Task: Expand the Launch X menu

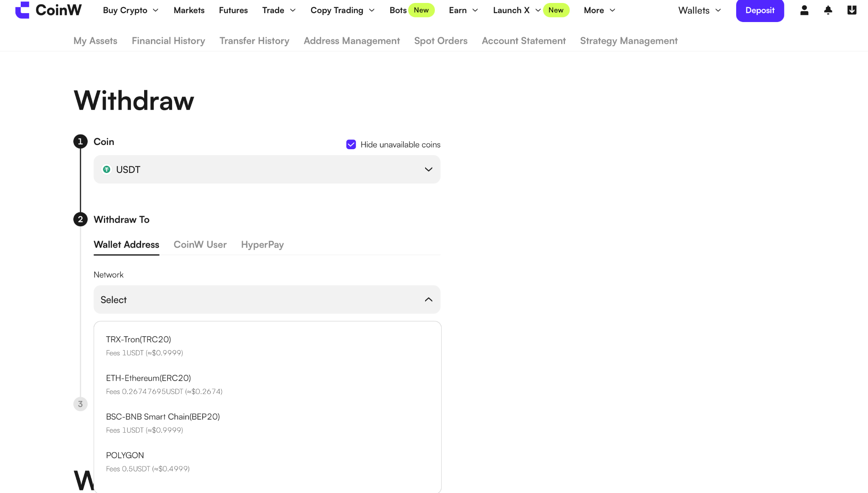Action: click(516, 10)
